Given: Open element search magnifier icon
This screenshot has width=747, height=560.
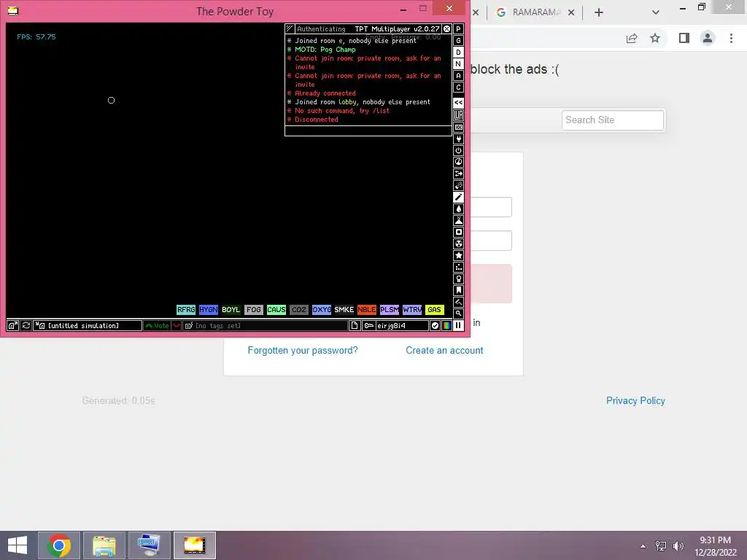Looking at the screenshot, I should pyautogui.click(x=458, y=314).
